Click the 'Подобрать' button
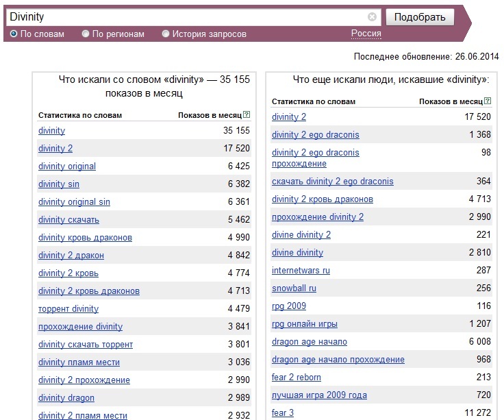Image resolution: width=504 pixels, height=420 pixels. tap(420, 17)
